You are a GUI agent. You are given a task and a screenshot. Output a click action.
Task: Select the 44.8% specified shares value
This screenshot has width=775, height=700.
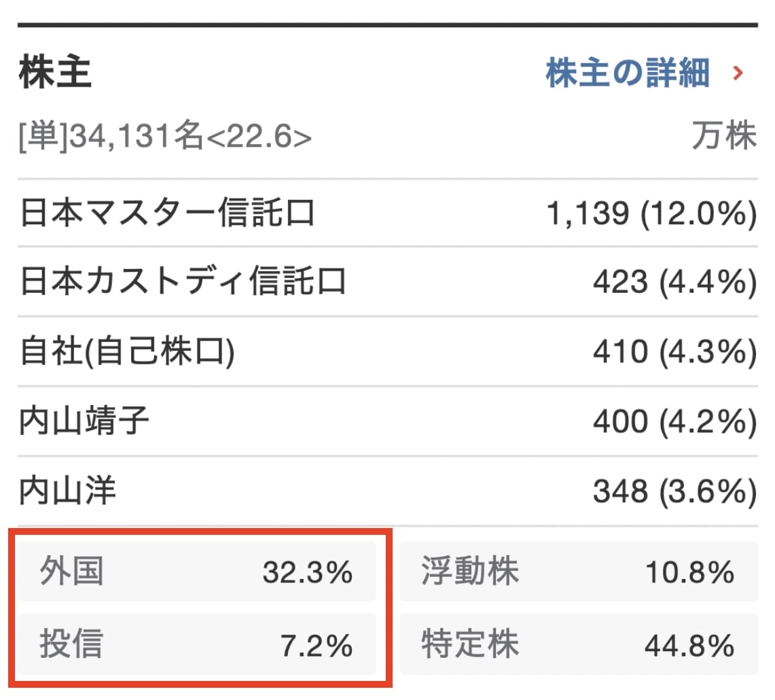coord(688,646)
